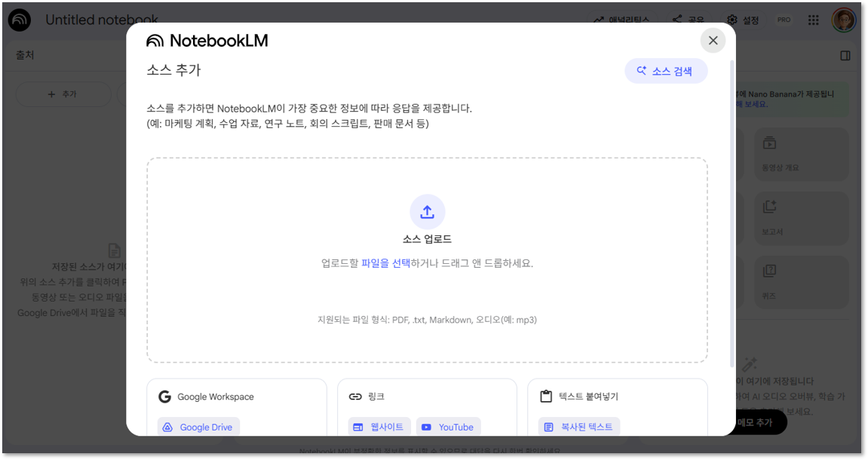
Task: Click the copied text document icon
Action: tap(548, 428)
